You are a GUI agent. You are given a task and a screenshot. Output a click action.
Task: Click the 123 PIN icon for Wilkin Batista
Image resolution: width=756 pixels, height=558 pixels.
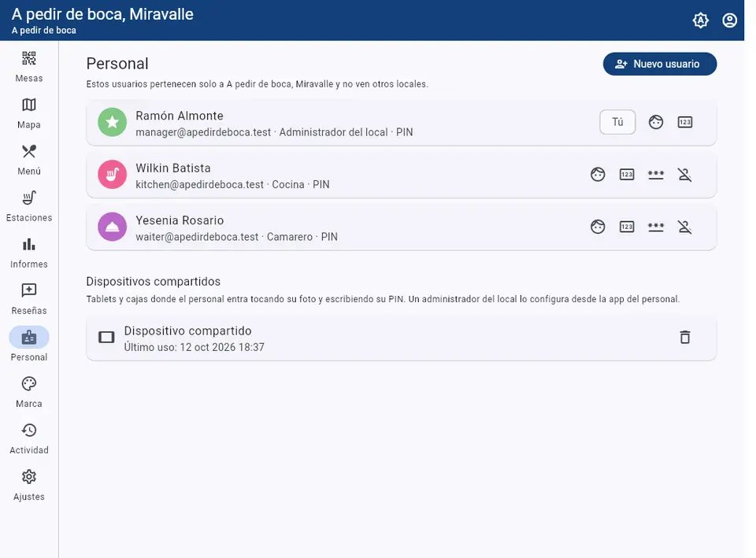coord(627,175)
